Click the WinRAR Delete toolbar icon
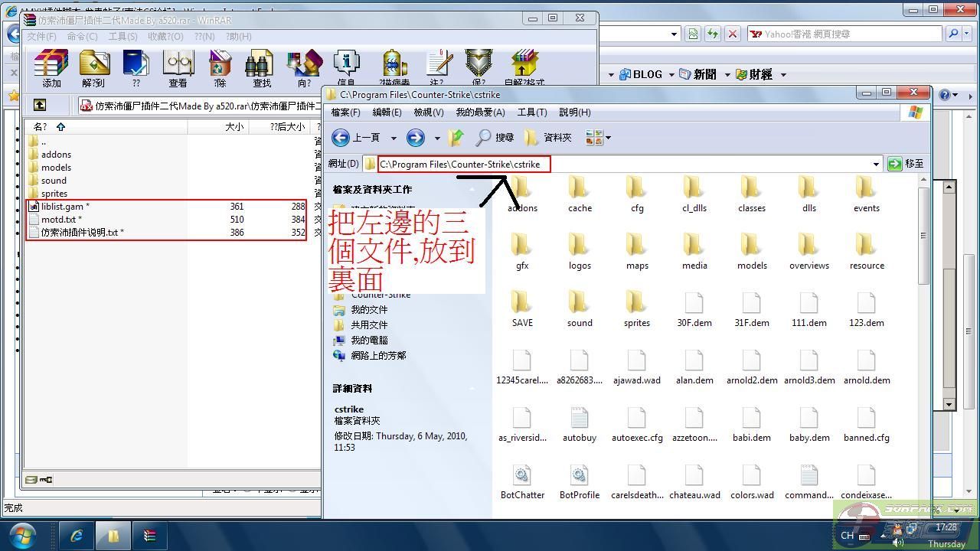Screen dimensions: 980x551 220,64
